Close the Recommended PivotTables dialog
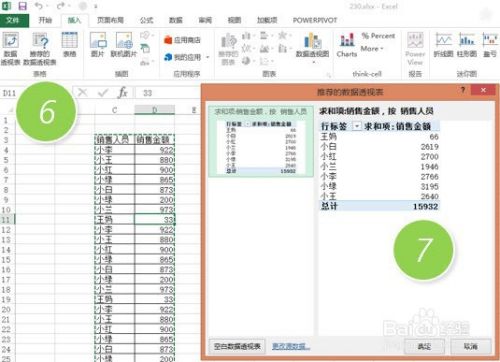The width and height of the screenshot is (500, 362). point(484,90)
